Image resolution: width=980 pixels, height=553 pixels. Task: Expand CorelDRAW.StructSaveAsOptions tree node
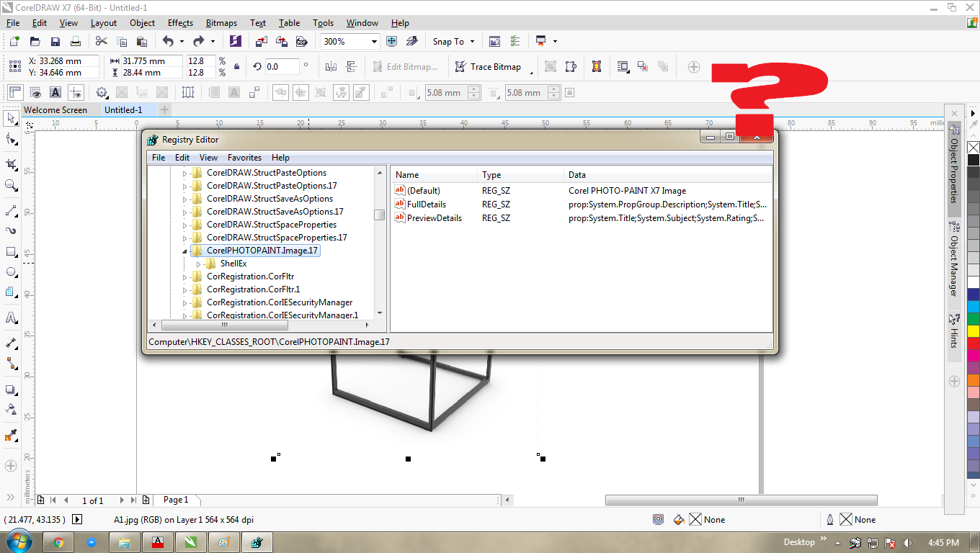(x=184, y=199)
